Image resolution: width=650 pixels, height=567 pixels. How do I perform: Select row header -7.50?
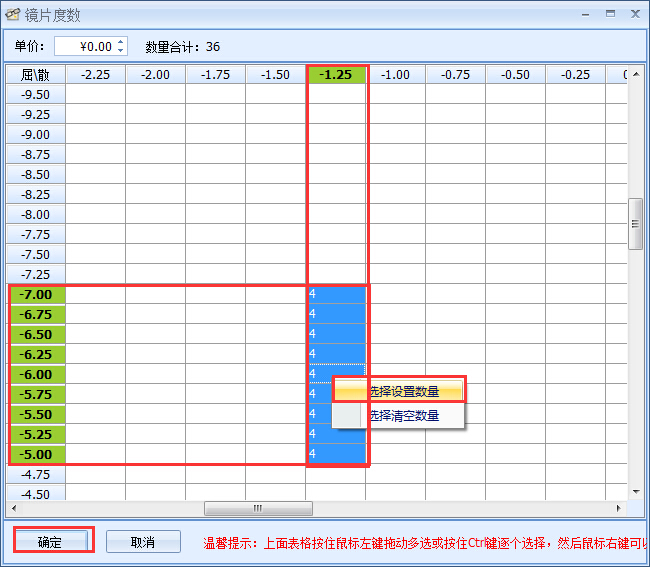pyautogui.click(x=36, y=254)
